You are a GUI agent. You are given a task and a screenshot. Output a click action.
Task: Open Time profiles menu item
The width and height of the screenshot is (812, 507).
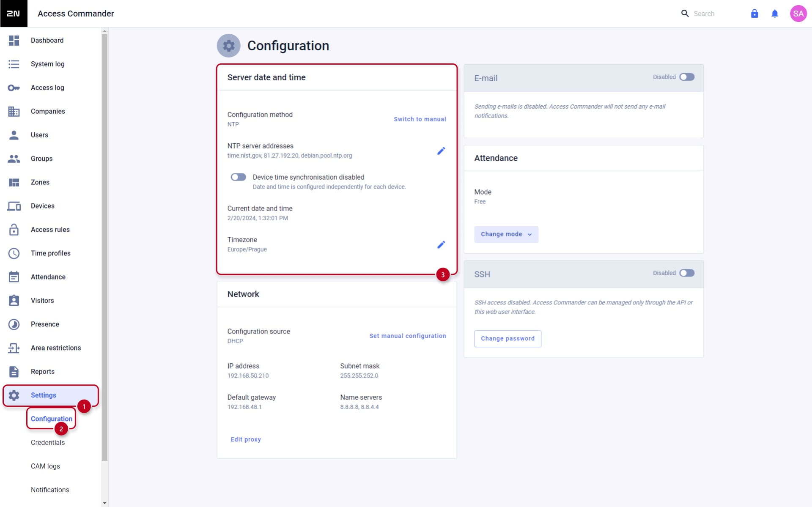click(51, 253)
